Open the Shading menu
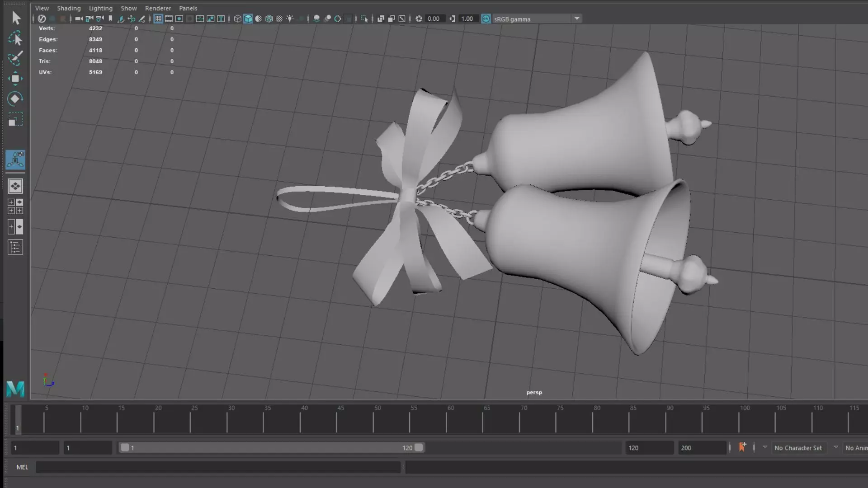The image size is (868, 488). pyautogui.click(x=69, y=8)
